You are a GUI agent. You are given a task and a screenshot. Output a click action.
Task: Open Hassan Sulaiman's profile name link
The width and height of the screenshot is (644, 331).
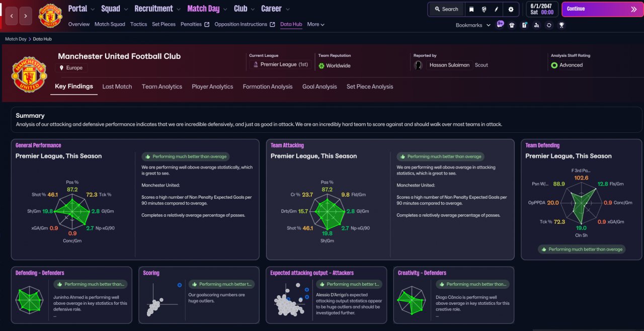tap(449, 65)
